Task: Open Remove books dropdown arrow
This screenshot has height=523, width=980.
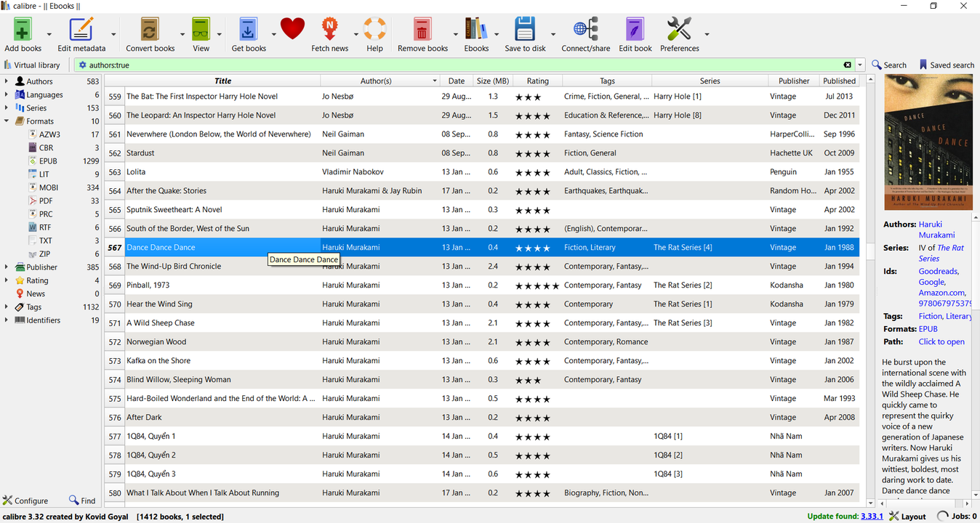Action: click(456, 34)
